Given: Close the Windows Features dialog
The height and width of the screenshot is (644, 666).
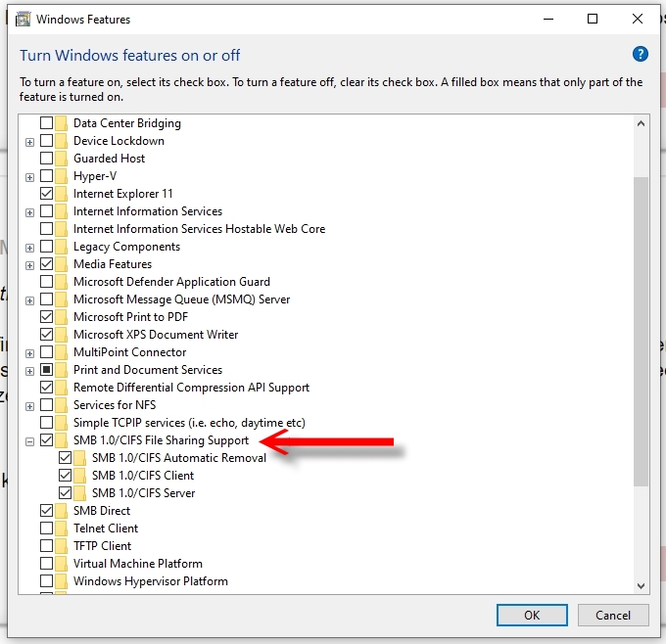Looking at the screenshot, I should click(638, 19).
